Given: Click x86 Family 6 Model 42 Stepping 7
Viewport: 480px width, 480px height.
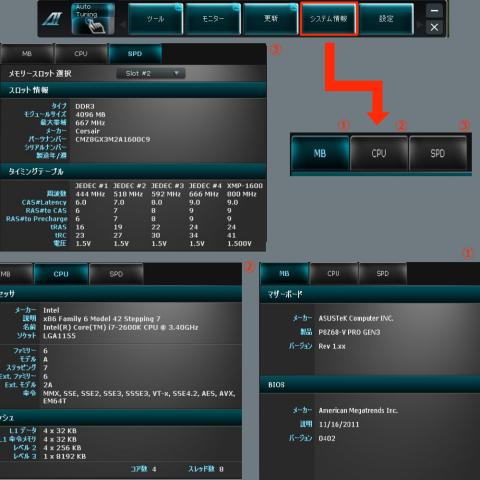Looking at the screenshot, I should tap(102, 319).
